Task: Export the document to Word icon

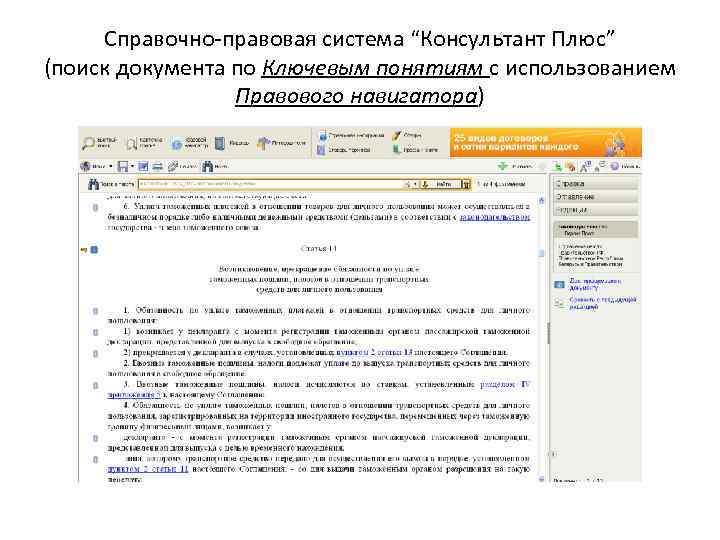Action: tap(143, 166)
